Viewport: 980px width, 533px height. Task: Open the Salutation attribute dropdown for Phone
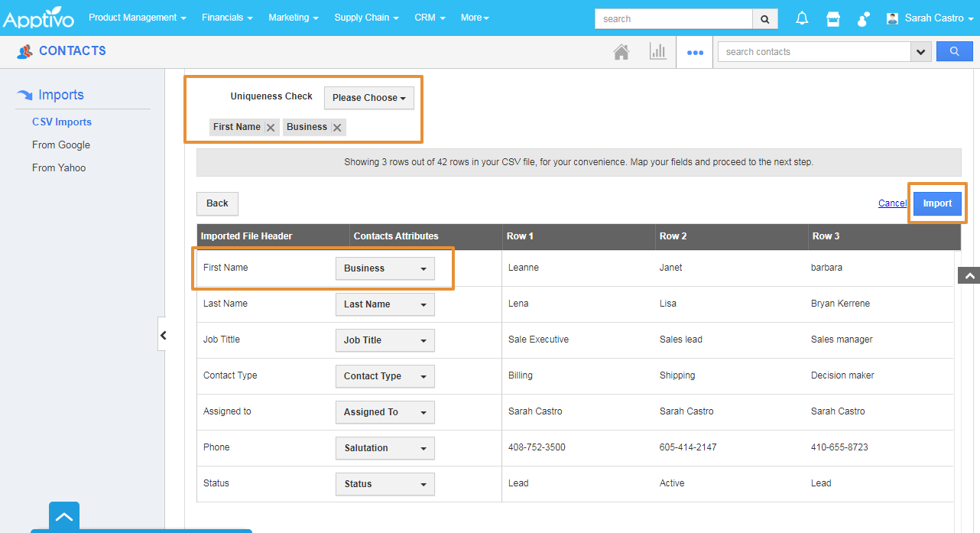click(385, 448)
